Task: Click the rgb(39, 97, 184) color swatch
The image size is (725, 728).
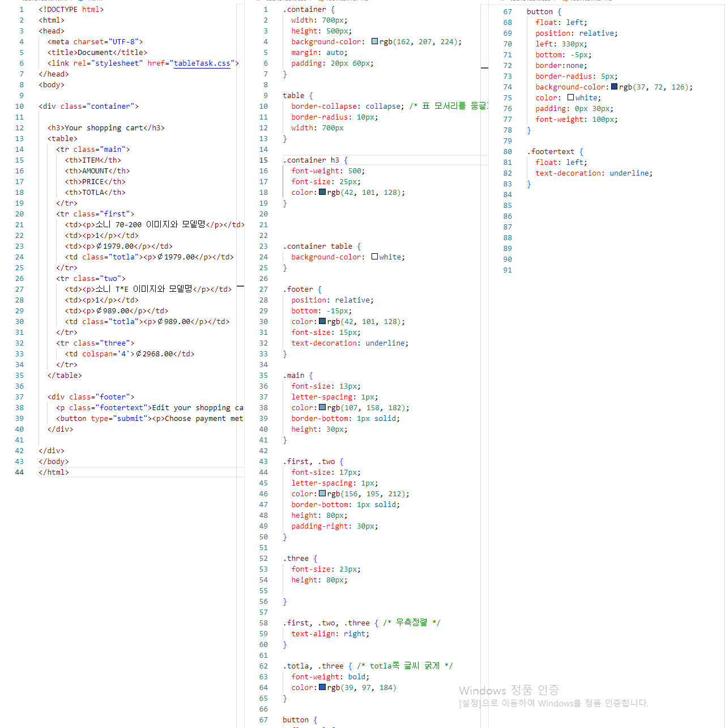Action: click(322, 687)
